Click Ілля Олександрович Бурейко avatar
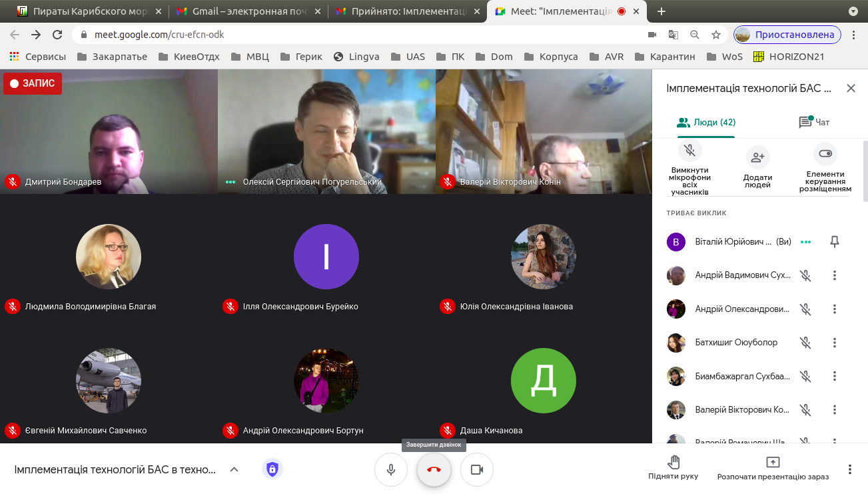Screen dimensions: 868x496 click(326, 257)
